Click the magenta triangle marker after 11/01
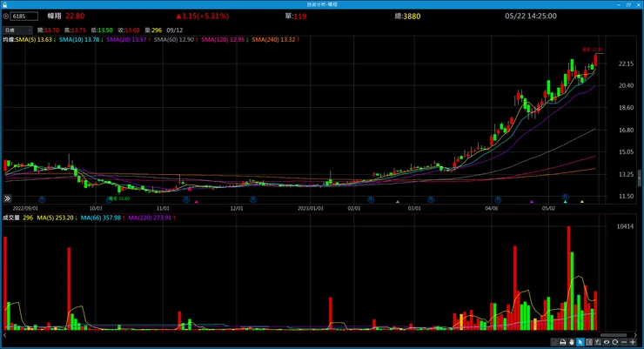 tap(197, 202)
